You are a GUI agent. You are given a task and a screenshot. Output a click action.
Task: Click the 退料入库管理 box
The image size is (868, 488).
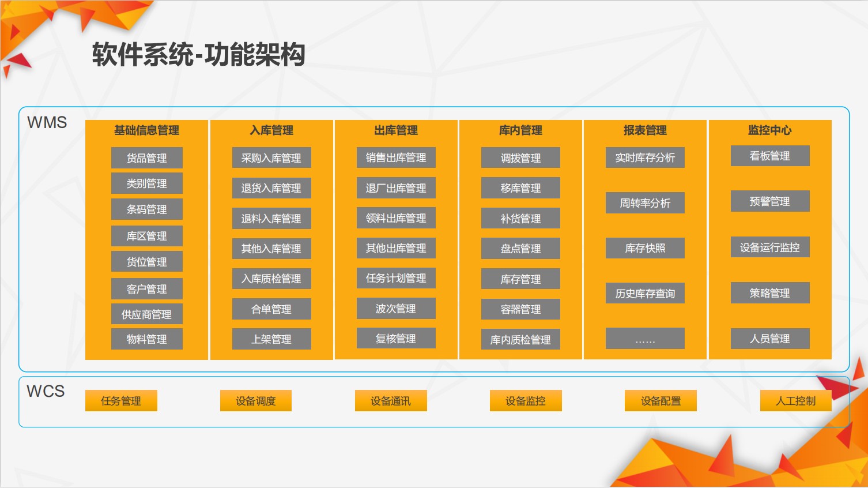(x=271, y=219)
